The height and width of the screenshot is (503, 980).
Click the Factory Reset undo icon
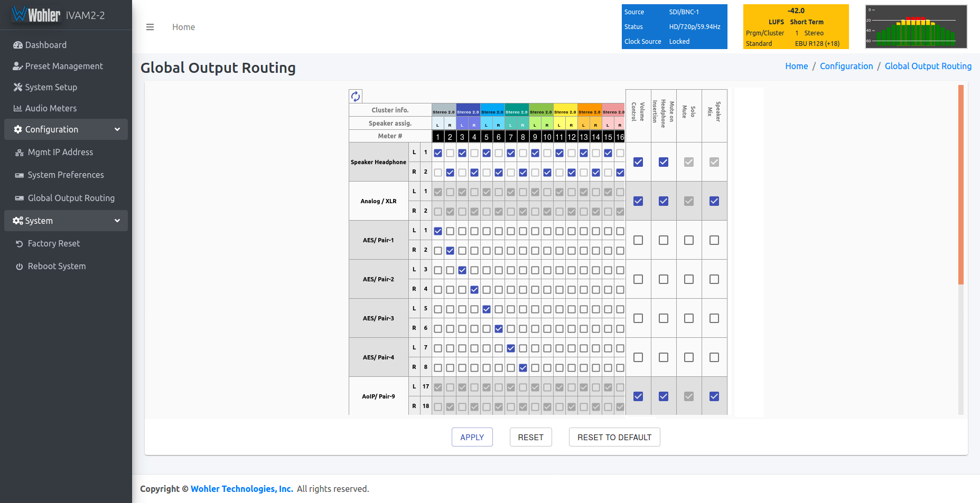[x=20, y=244]
